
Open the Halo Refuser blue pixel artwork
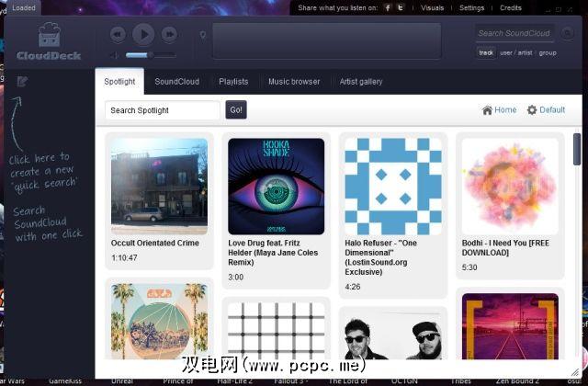pyautogui.click(x=393, y=187)
